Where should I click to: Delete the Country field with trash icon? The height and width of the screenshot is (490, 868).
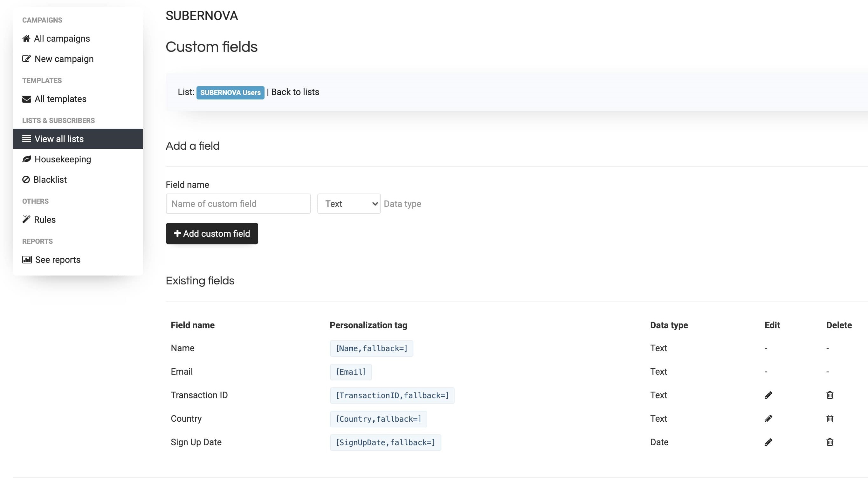[x=830, y=419]
